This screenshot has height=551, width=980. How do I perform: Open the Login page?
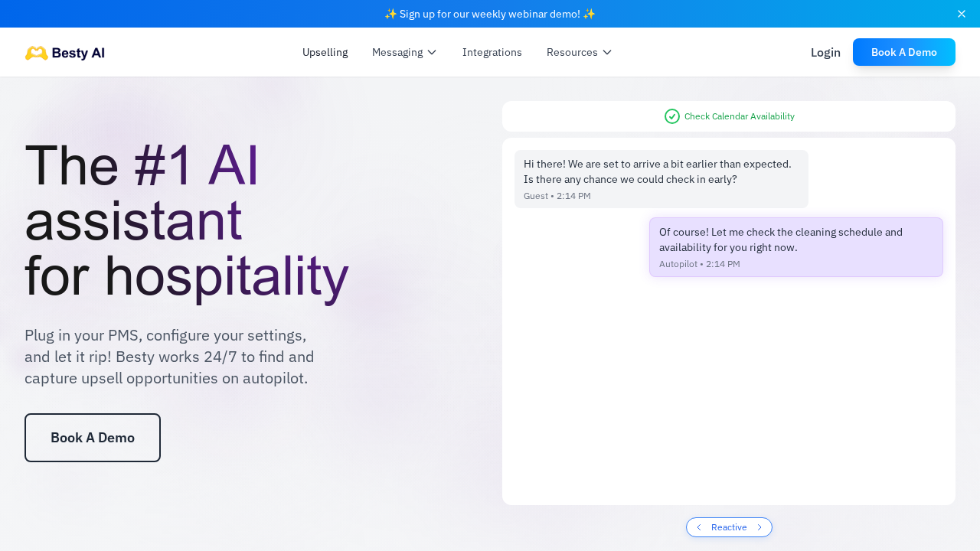tap(825, 52)
